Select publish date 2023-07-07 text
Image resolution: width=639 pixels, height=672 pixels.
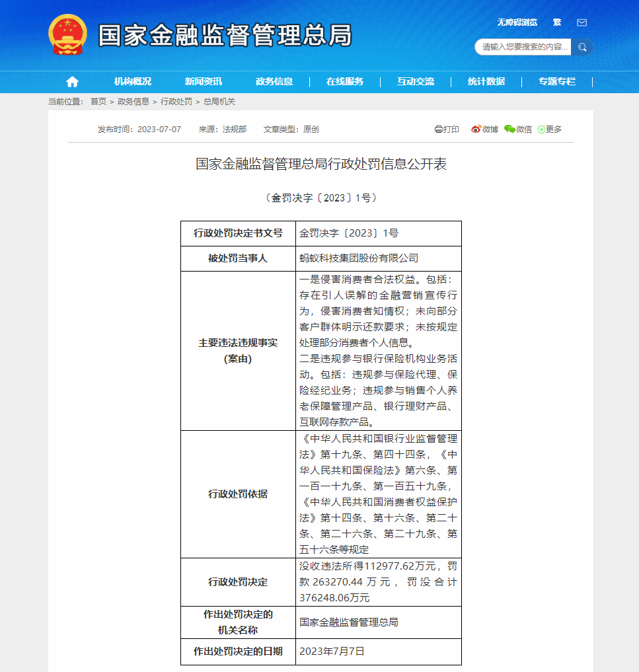coord(159,129)
